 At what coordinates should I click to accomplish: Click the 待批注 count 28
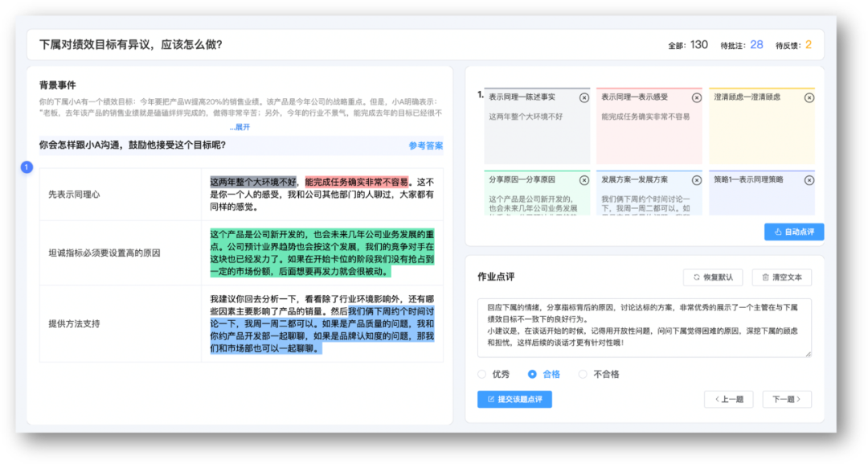(756, 45)
